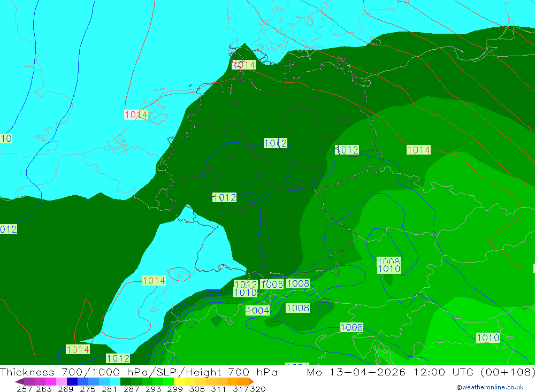Click the orange arrow tip of the legend
Viewport: 535px width, 392px height.
[x=251, y=381]
